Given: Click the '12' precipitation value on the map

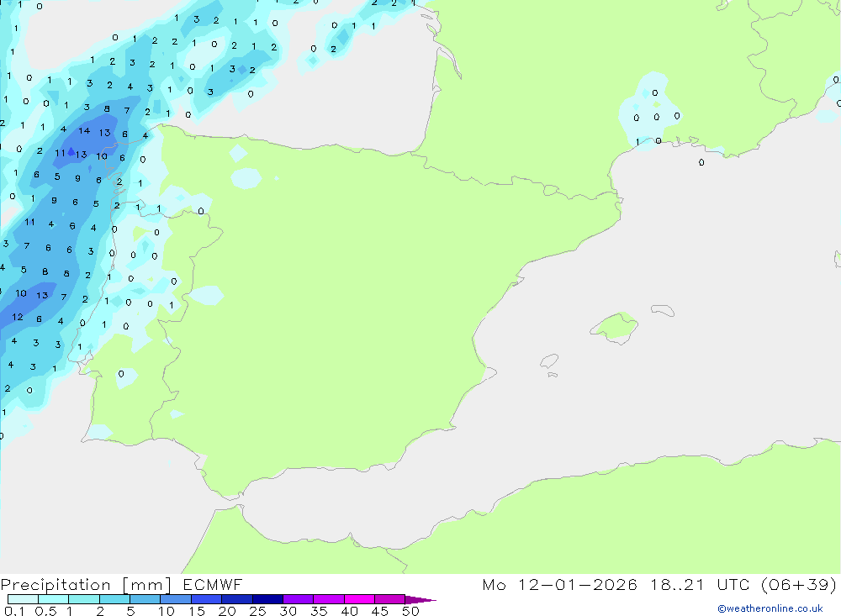Looking at the screenshot, I should point(17,317).
